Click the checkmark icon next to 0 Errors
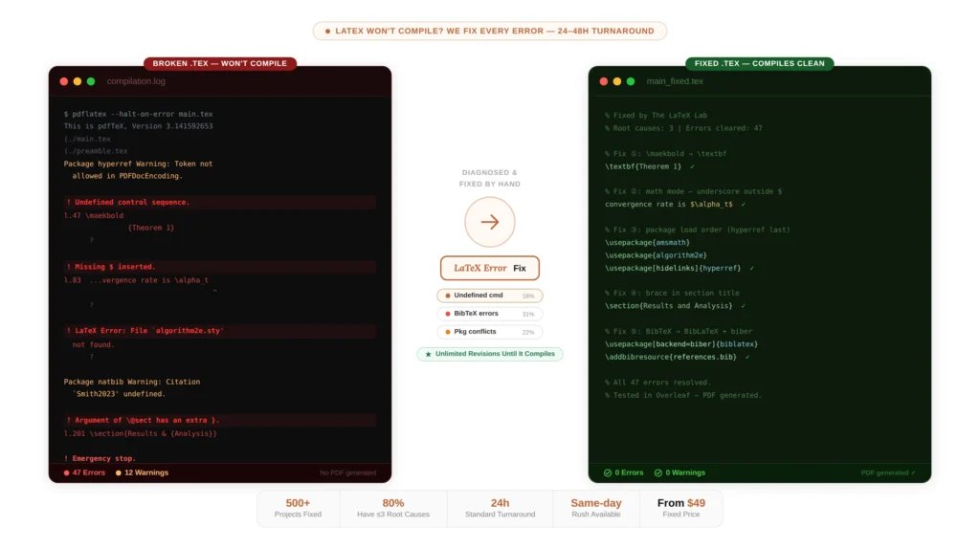This screenshot has width=980, height=549. click(608, 472)
